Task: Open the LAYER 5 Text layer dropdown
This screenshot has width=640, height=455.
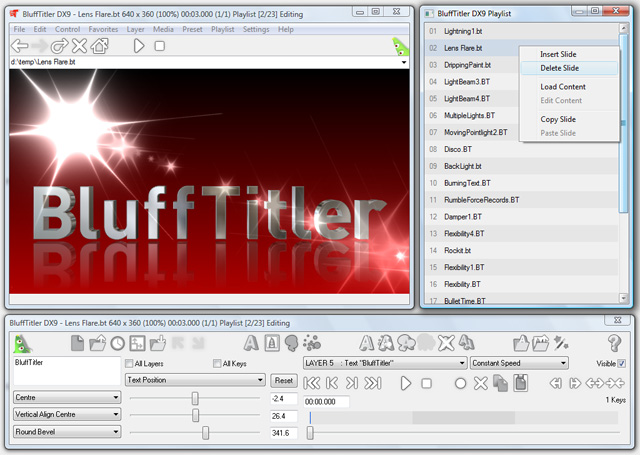Action: tap(385, 363)
